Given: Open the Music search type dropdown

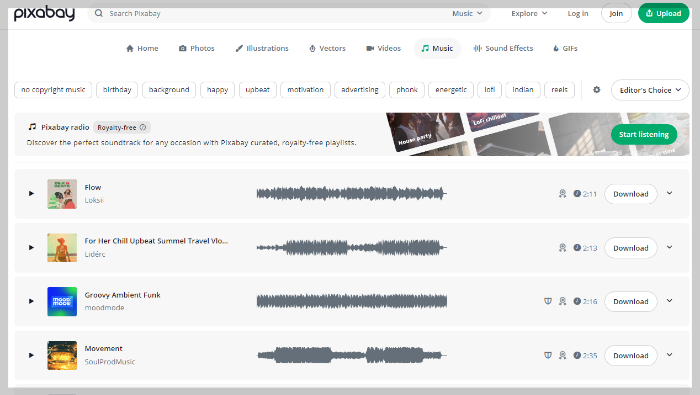Looking at the screenshot, I should (x=467, y=13).
